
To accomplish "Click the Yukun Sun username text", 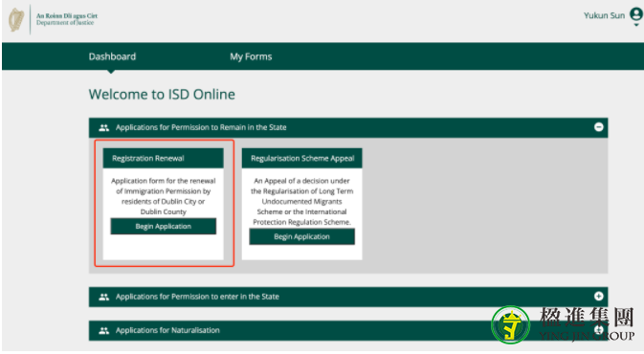I will [x=604, y=15].
